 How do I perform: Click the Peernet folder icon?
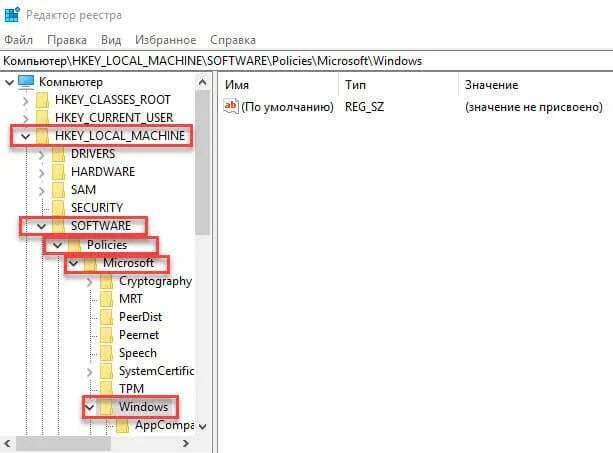(x=106, y=335)
